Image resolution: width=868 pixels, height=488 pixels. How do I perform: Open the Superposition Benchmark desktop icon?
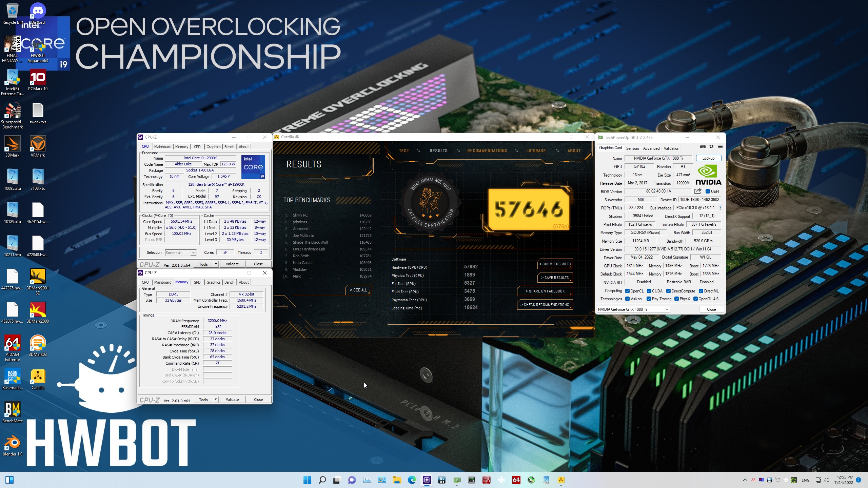pos(13,116)
